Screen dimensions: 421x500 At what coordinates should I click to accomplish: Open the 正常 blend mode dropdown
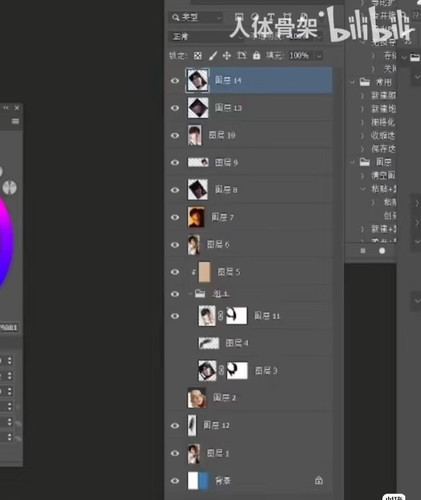[x=207, y=37]
